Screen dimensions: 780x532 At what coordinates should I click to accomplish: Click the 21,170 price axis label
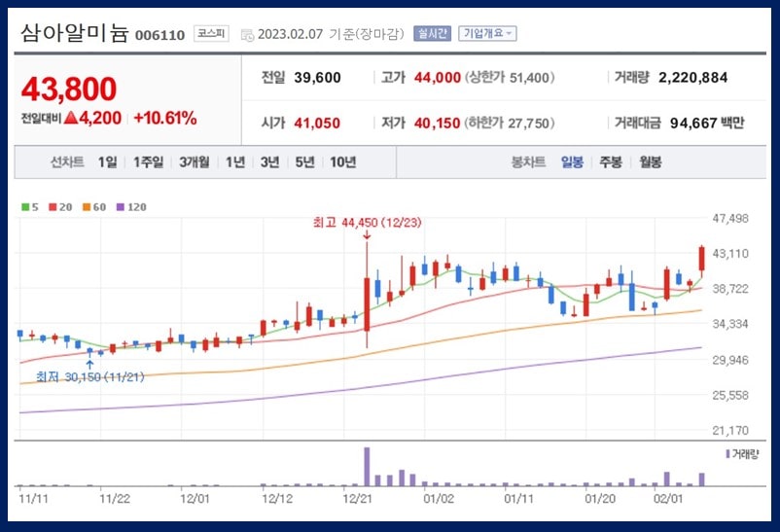click(x=730, y=431)
